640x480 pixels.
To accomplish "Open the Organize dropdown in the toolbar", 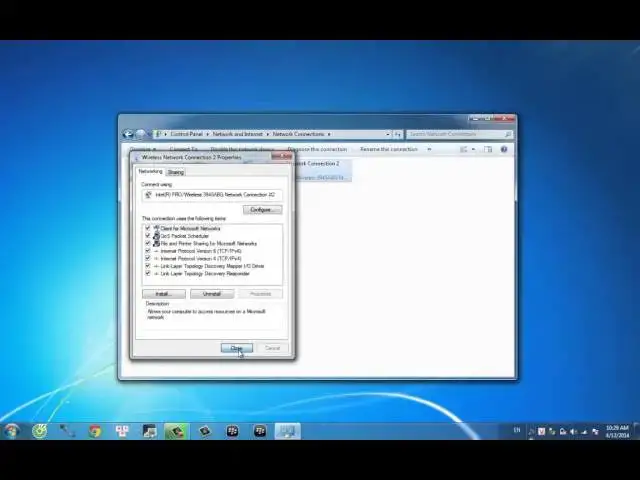I will 143,149.
